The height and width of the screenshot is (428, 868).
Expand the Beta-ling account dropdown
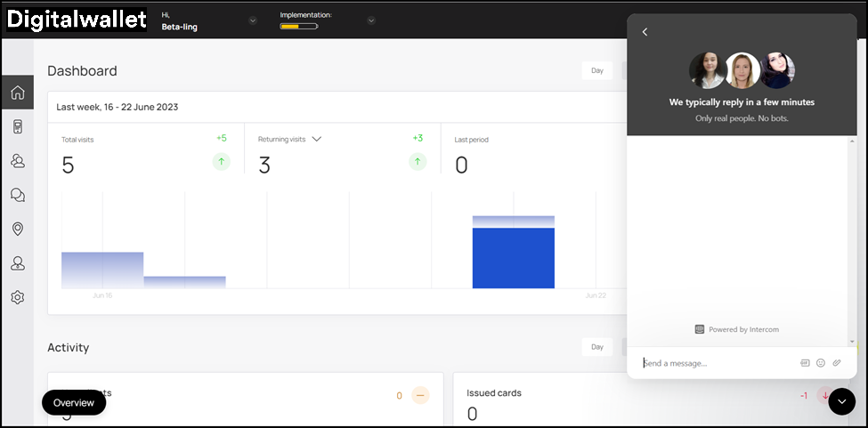[x=253, y=20]
